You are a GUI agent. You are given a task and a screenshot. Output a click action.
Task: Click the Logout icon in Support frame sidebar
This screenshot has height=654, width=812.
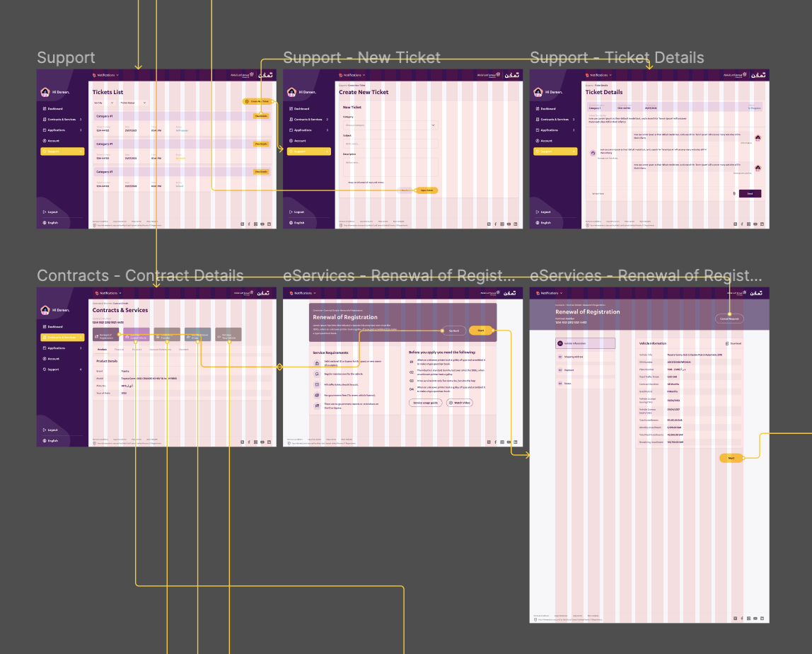point(45,212)
